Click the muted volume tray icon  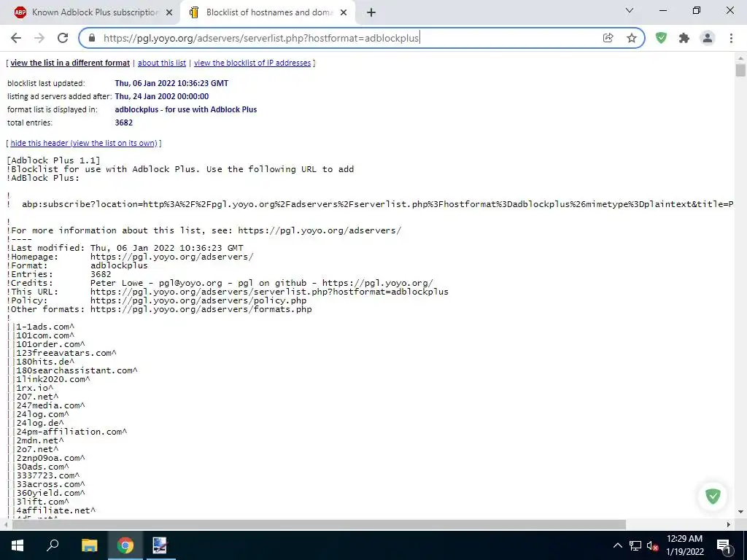coord(653,545)
